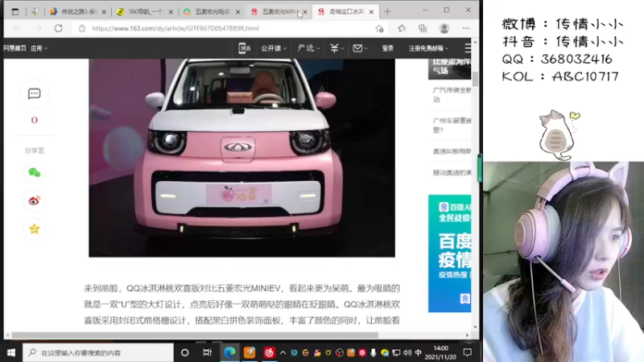Viewport: 644px width, 362px height.
Task: Close the 传说之路3 tab
Action: click(x=104, y=12)
